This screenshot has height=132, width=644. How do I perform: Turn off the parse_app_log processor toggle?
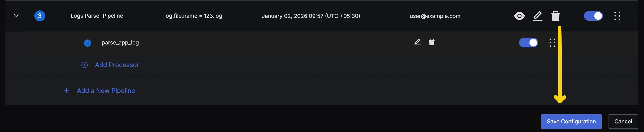point(528,43)
